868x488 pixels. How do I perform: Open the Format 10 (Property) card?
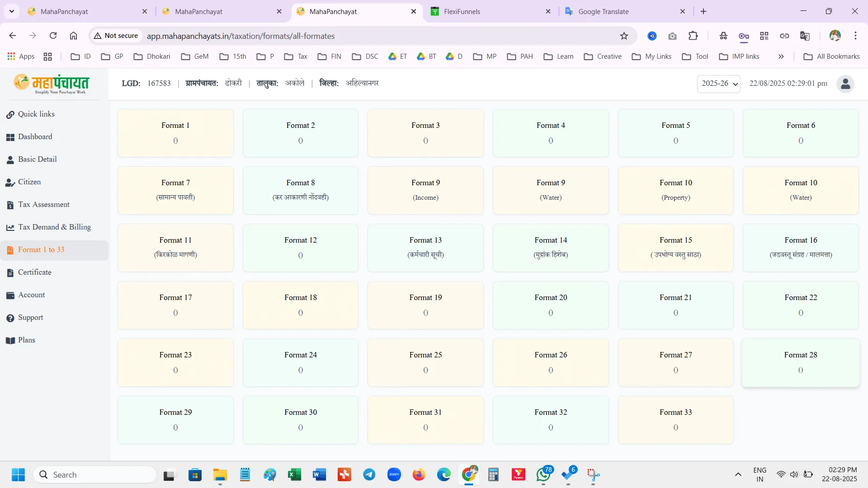[675, 190]
